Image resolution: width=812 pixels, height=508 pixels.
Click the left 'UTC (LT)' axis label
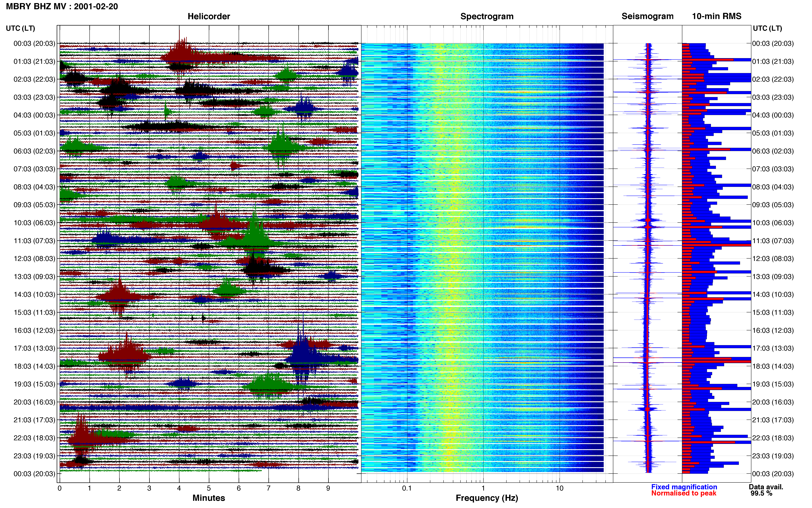coord(21,28)
